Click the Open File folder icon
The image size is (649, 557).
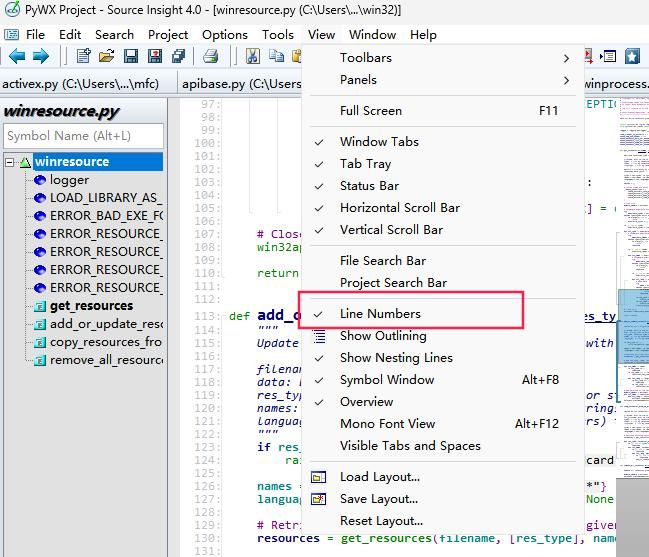click(107, 56)
